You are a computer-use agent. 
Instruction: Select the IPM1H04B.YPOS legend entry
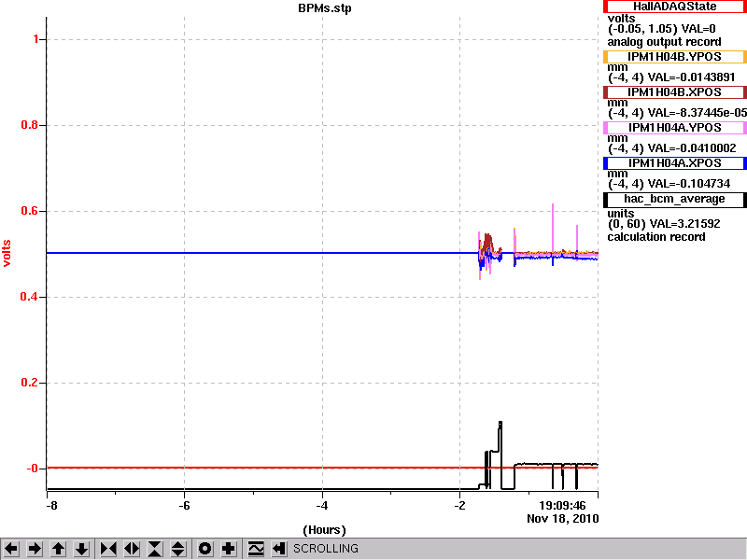[x=674, y=57]
